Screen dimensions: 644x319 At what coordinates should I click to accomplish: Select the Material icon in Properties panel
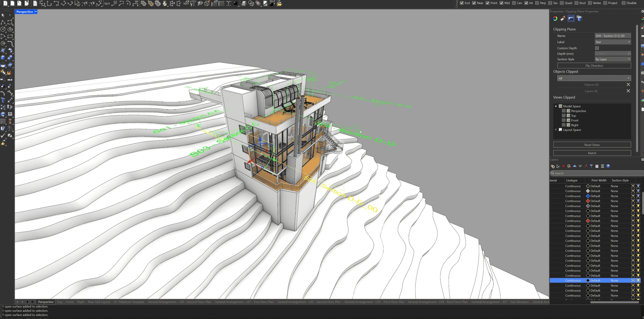click(x=563, y=19)
